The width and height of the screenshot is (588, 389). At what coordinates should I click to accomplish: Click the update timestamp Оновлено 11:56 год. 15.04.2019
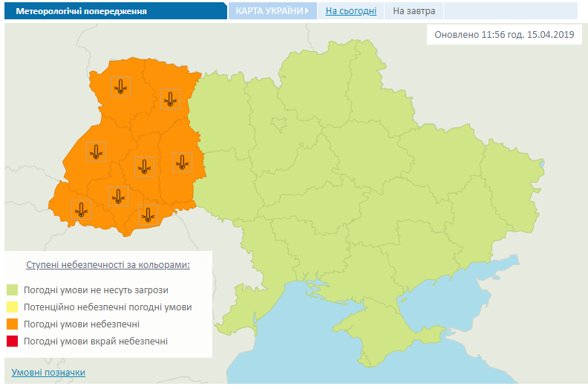pyautogui.click(x=504, y=34)
